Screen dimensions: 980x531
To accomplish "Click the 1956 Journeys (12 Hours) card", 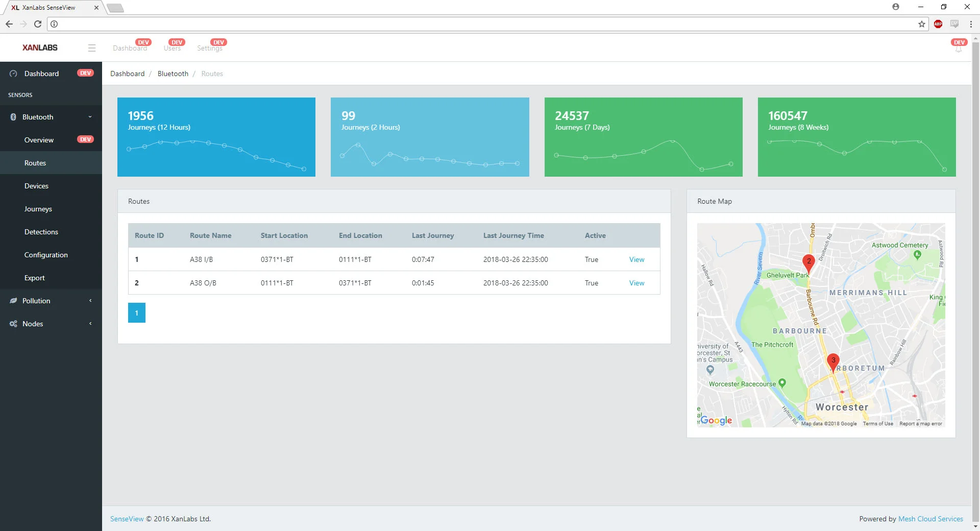I will tap(216, 137).
